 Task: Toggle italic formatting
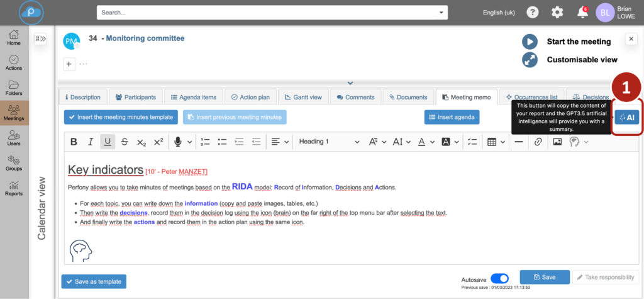tap(91, 142)
